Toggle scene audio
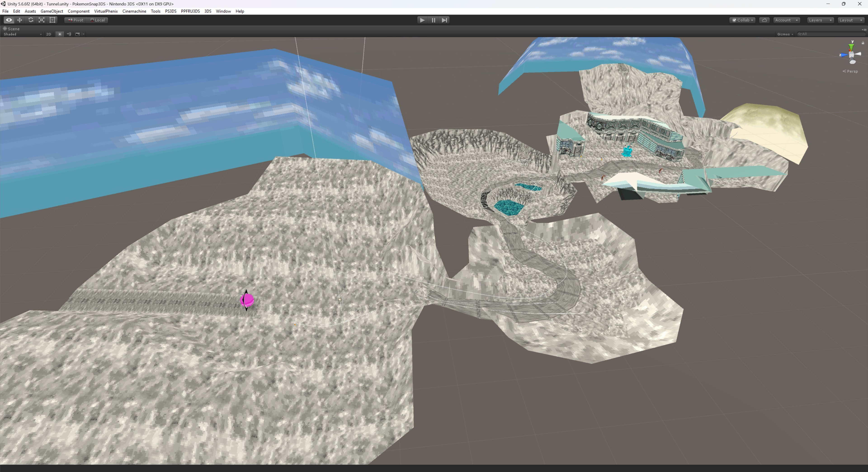Viewport: 868px width, 472px height. pyautogui.click(x=69, y=34)
